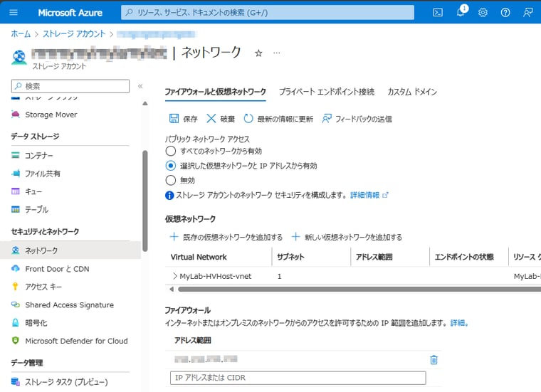
Task: Click the 保存 save disk icon
Action: (174, 119)
